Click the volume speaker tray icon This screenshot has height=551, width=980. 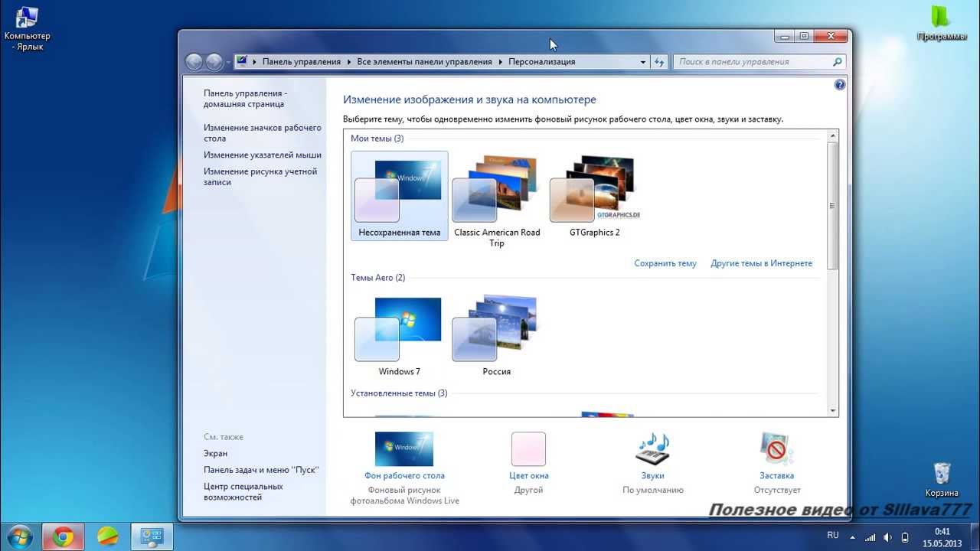pos(887,536)
